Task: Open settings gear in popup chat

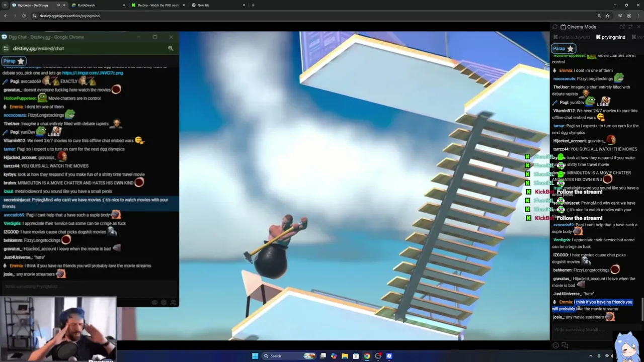Action: point(164,303)
